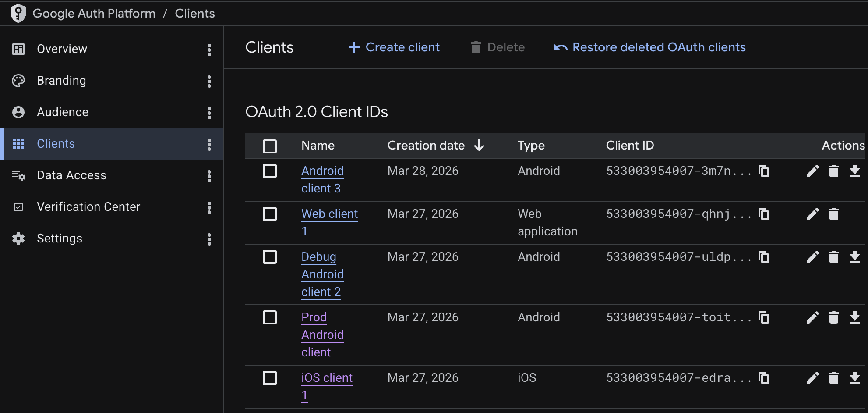Open the Branding more-options menu
This screenshot has height=413, width=868.
(209, 81)
